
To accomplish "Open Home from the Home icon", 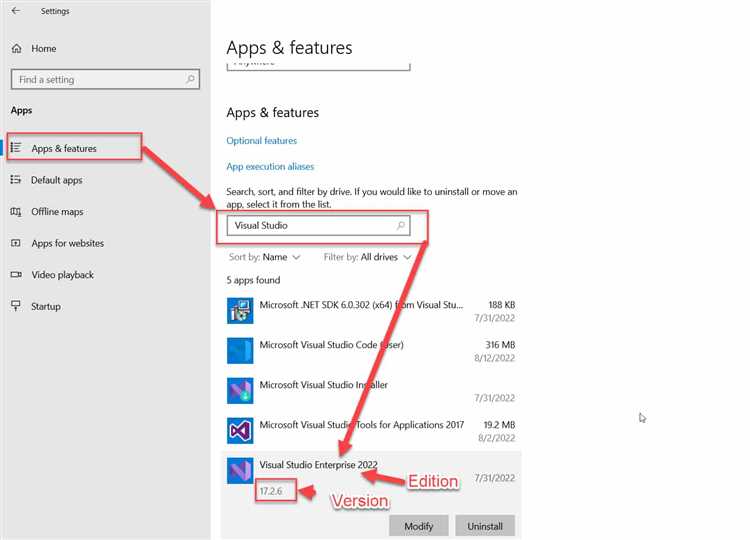I will [x=17, y=48].
